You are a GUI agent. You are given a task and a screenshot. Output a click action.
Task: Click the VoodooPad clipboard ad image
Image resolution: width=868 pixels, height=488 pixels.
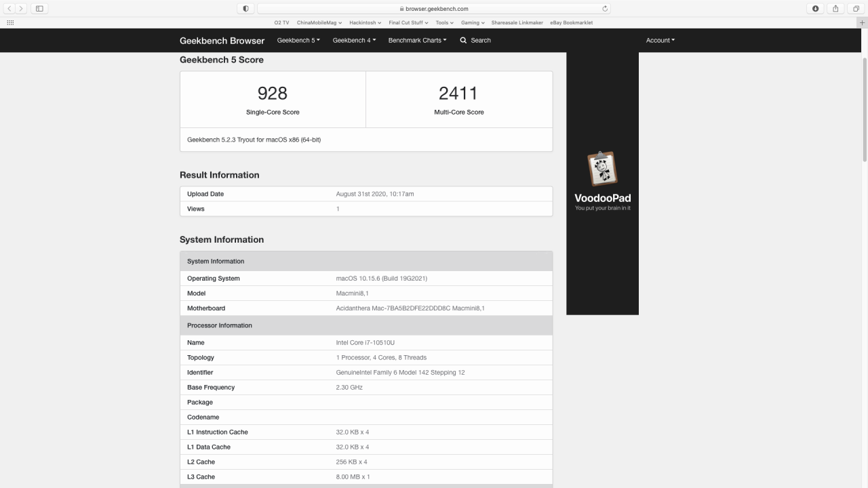[x=602, y=169]
